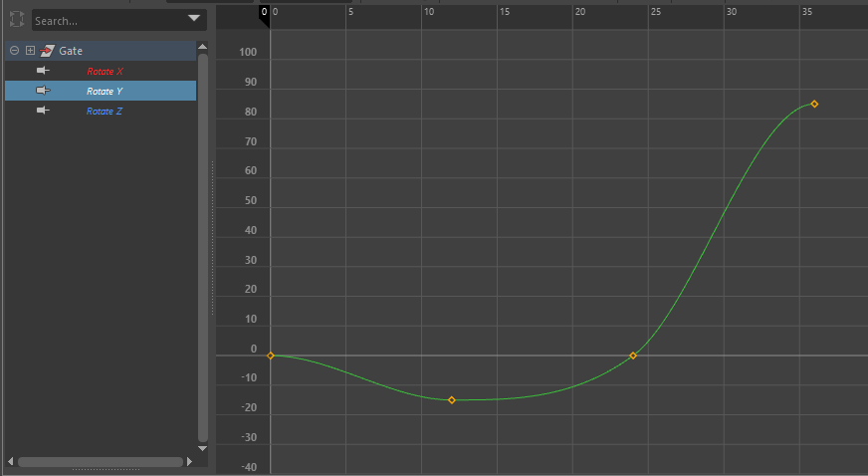Click frame 20 on the time ruler
This screenshot has height=476, width=868.
[x=580, y=12]
